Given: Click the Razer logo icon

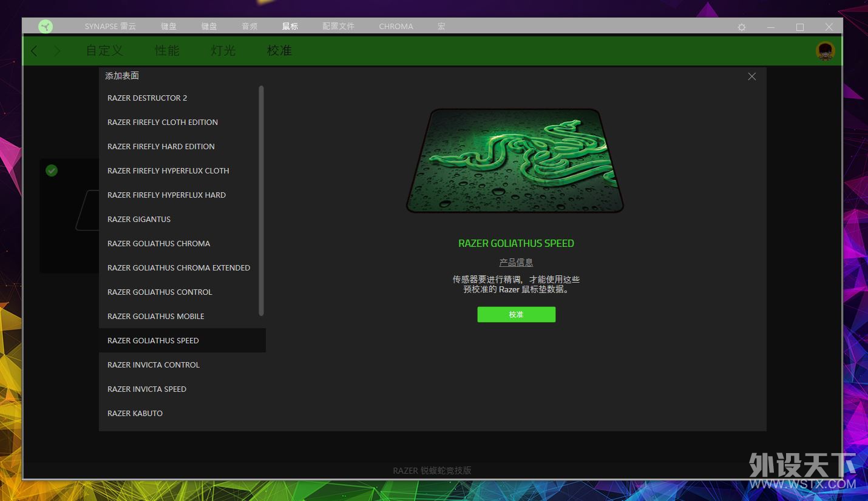Looking at the screenshot, I should point(46,26).
